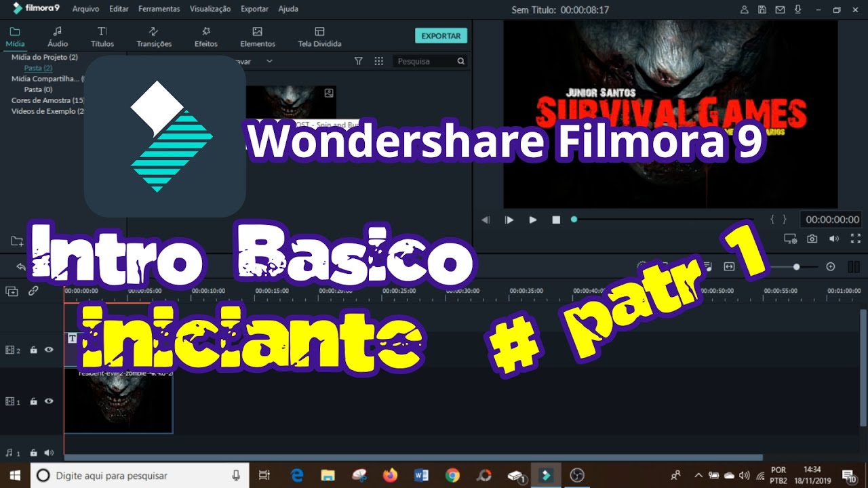Viewport: 868px width, 488px height.
Task: Open the Tela Dividida tab
Action: click(x=319, y=37)
